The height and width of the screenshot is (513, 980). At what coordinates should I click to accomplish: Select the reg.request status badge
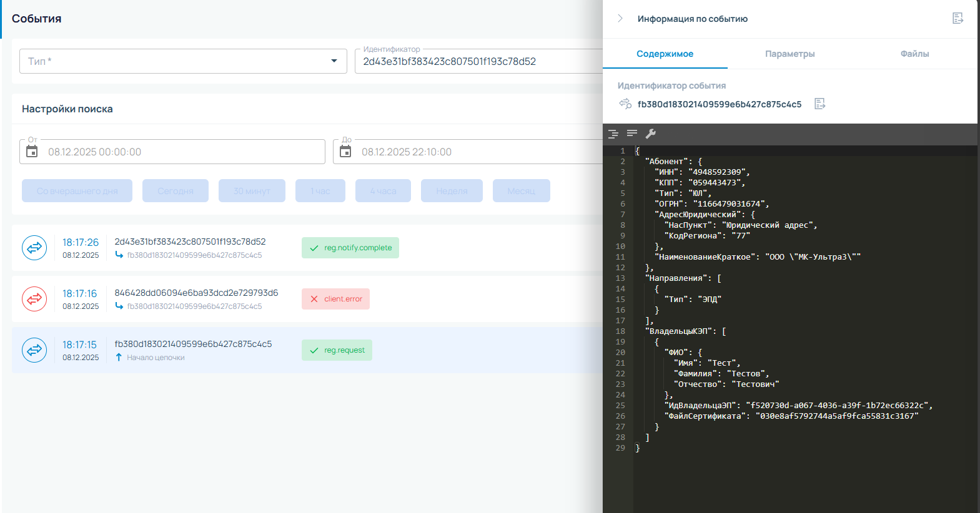click(x=337, y=350)
